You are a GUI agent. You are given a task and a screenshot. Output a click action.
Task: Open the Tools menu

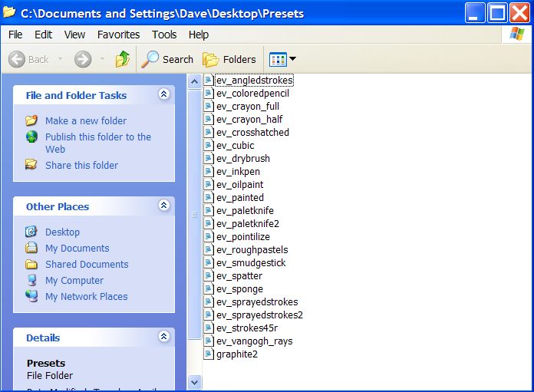[x=164, y=35]
